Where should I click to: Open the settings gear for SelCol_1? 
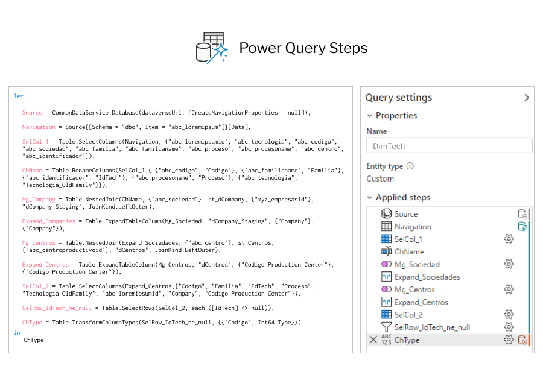pyautogui.click(x=508, y=239)
